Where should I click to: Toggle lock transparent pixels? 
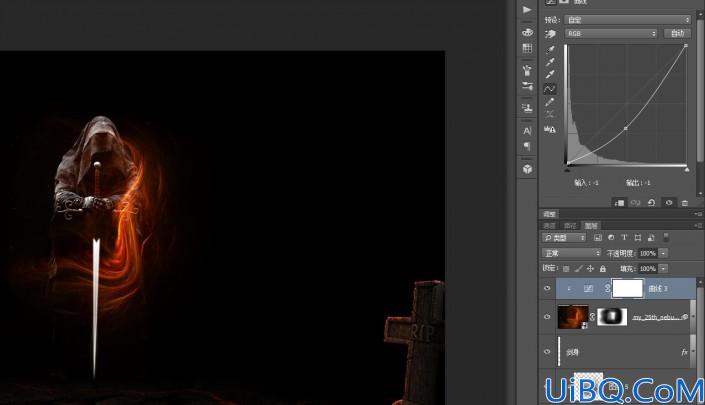coord(566,269)
